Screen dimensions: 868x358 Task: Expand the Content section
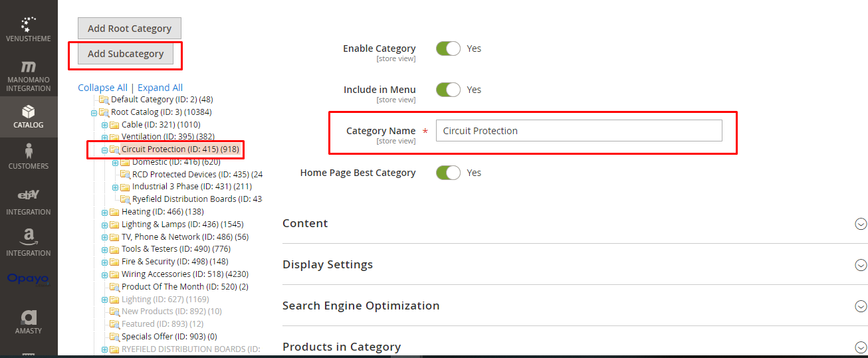pos(575,223)
